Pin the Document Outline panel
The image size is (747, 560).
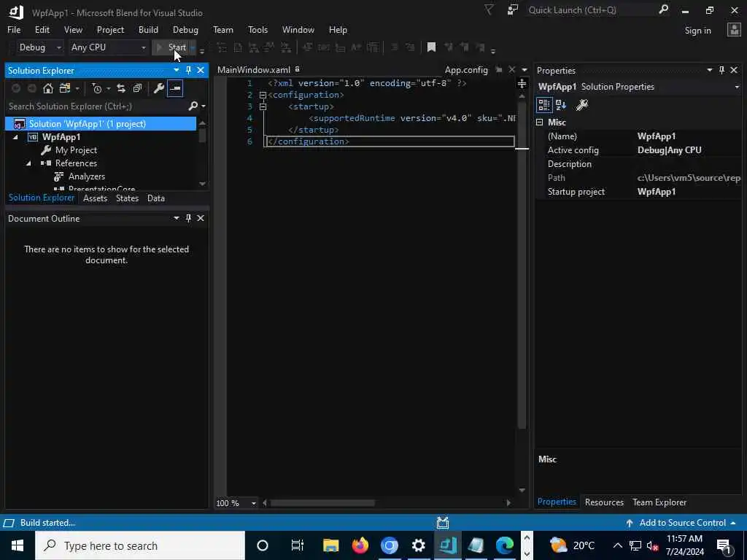(x=188, y=218)
